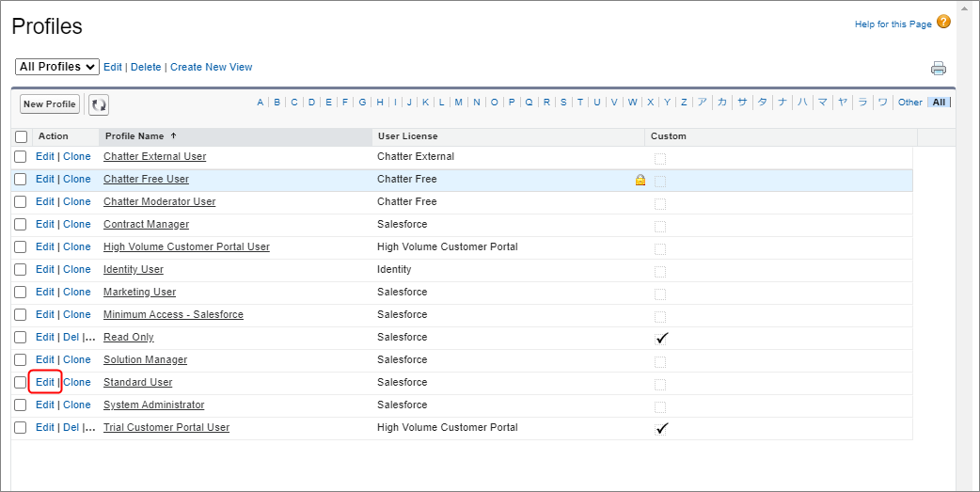Open the All Profiles view dropdown
The width and height of the screenshot is (980, 492).
[56, 67]
